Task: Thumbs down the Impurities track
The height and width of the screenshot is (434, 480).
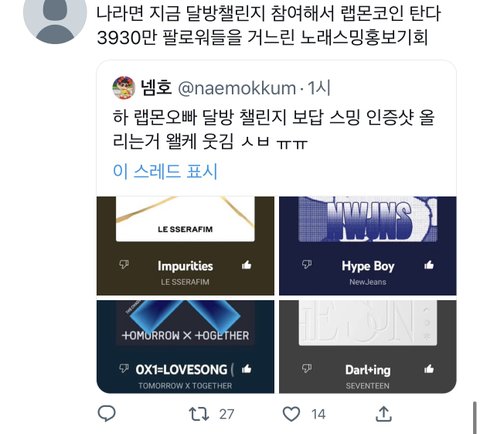Action: click(124, 265)
